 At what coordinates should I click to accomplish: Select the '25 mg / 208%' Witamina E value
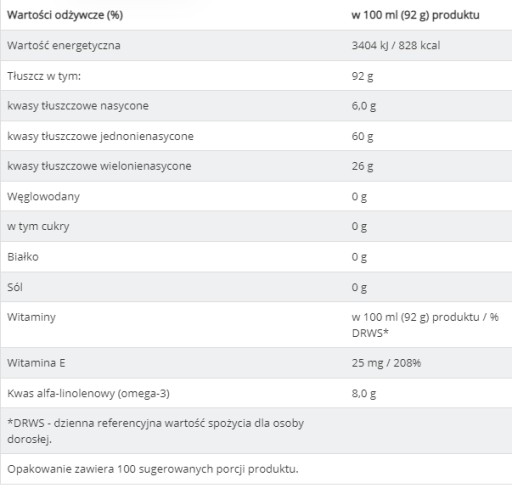386,363
